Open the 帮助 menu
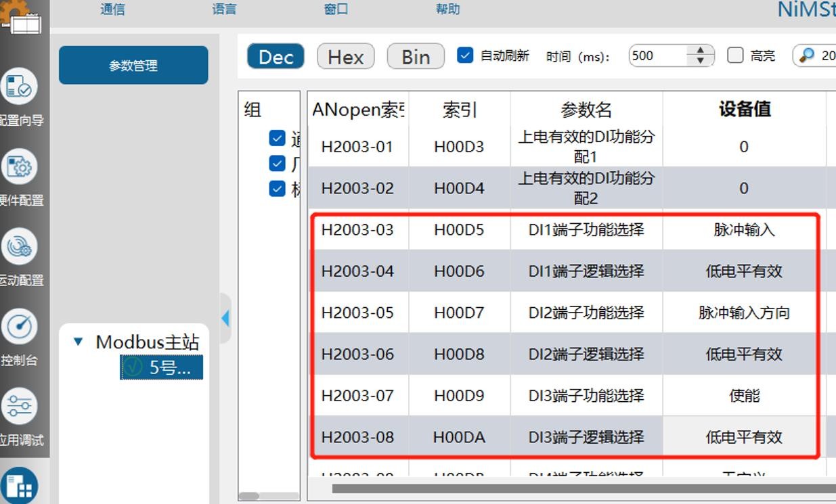Screen dimensions: 836x504 [x=447, y=9]
